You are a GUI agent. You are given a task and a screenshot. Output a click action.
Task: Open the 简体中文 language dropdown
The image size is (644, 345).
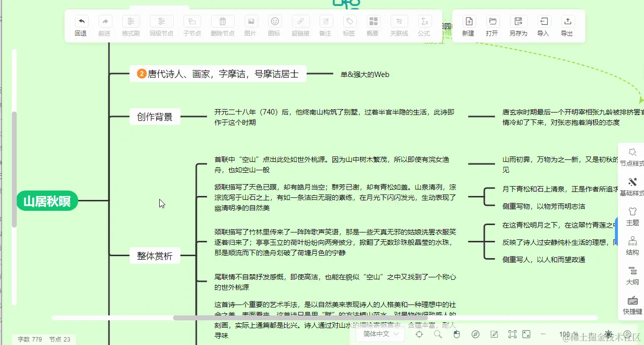click(x=380, y=334)
